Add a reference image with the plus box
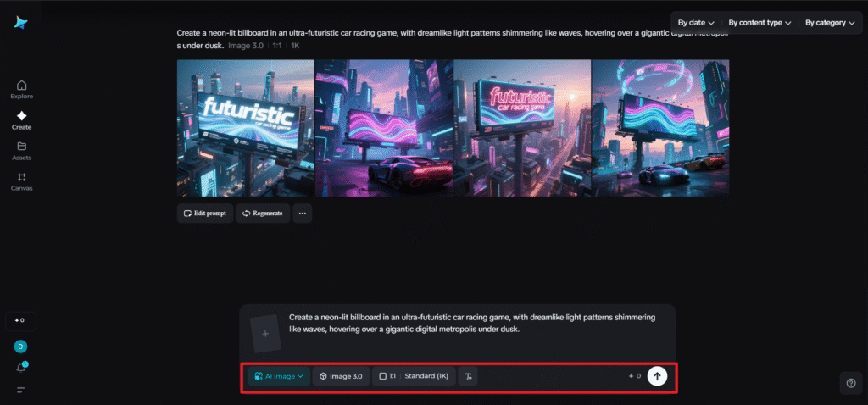Image resolution: width=868 pixels, height=405 pixels. coord(265,334)
